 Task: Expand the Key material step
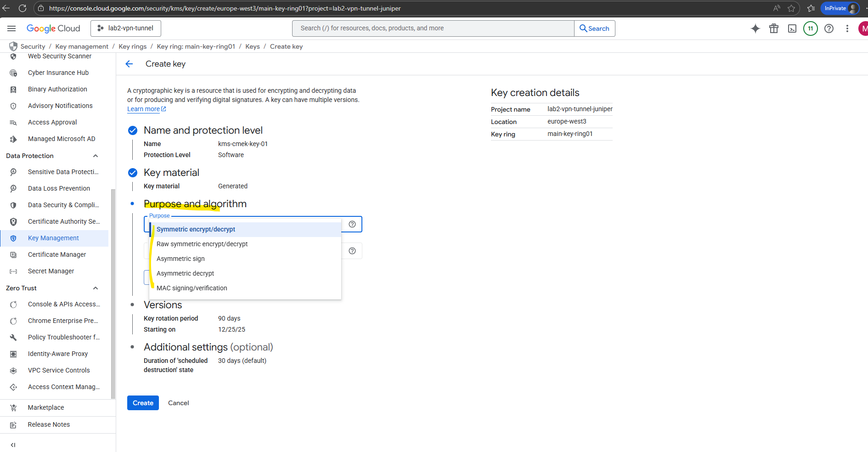[x=171, y=173]
